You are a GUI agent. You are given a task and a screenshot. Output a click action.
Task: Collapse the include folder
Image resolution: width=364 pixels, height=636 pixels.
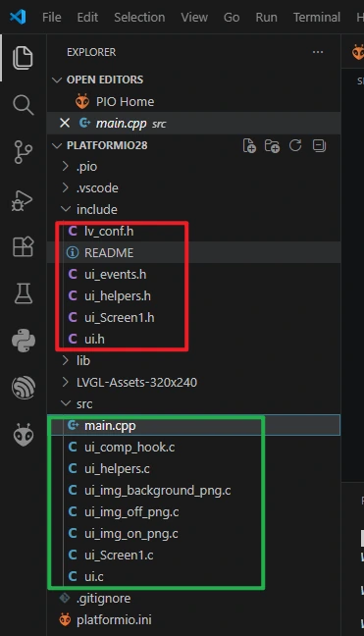[193, 210]
